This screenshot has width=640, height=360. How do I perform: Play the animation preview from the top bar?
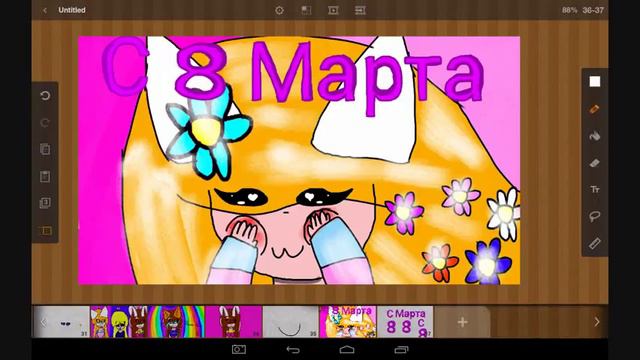333,10
